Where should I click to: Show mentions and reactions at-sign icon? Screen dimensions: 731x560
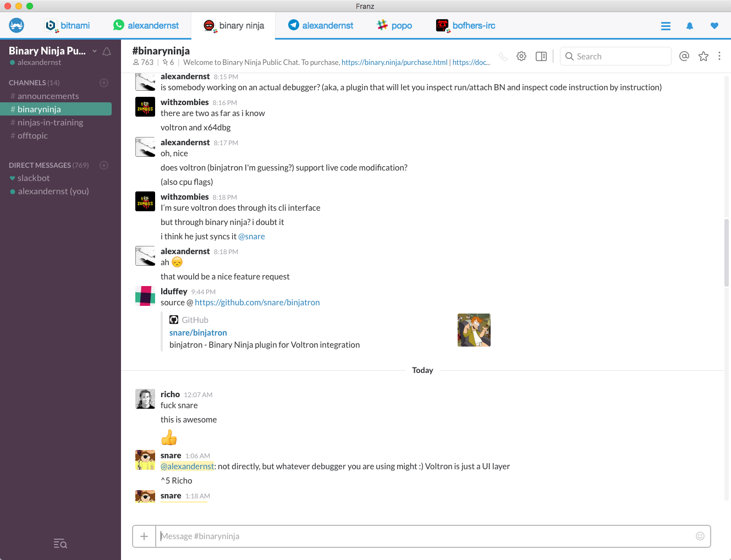click(684, 56)
